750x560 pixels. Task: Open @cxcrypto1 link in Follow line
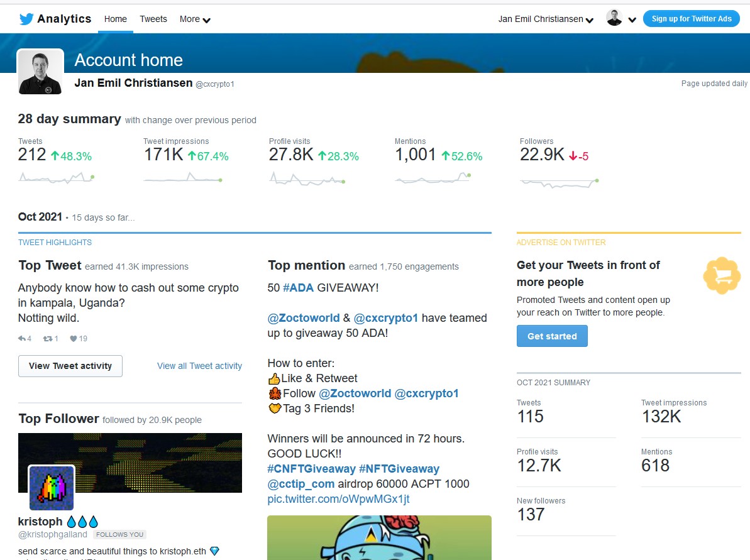point(427,393)
